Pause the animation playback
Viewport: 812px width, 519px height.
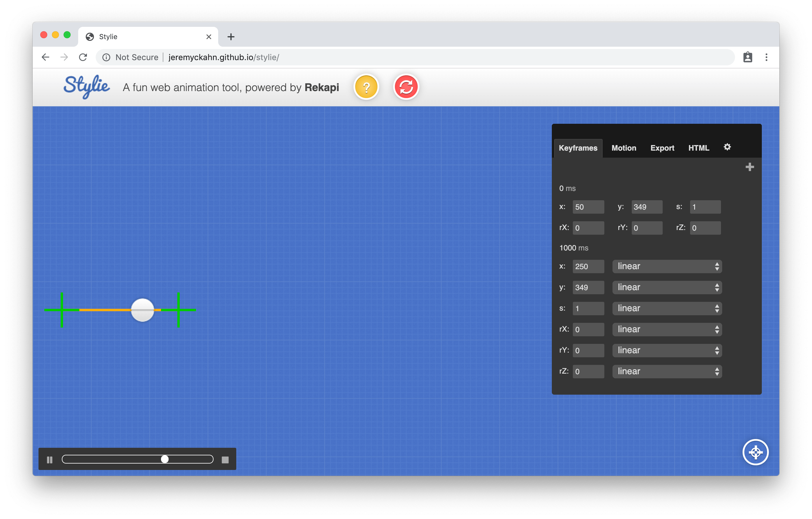pos(50,460)
